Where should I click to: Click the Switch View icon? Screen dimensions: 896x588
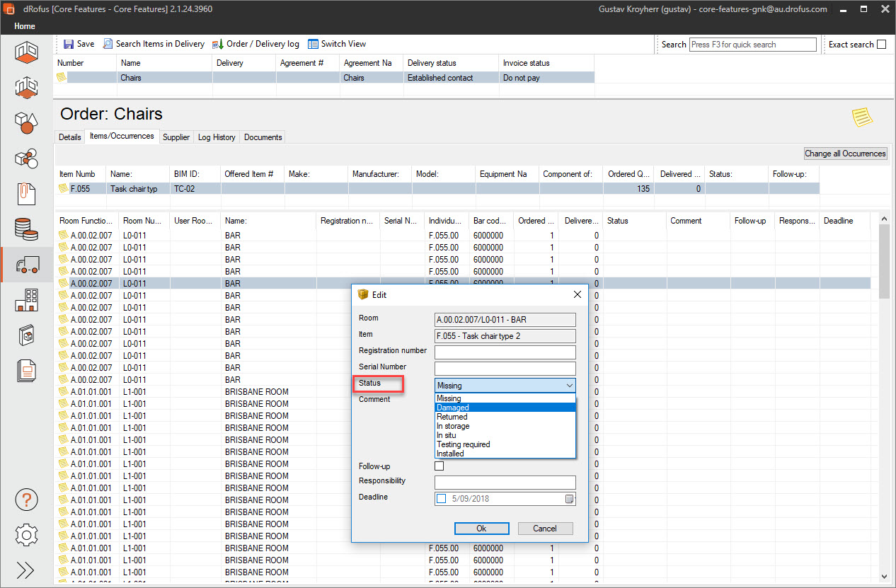(313, 44)
